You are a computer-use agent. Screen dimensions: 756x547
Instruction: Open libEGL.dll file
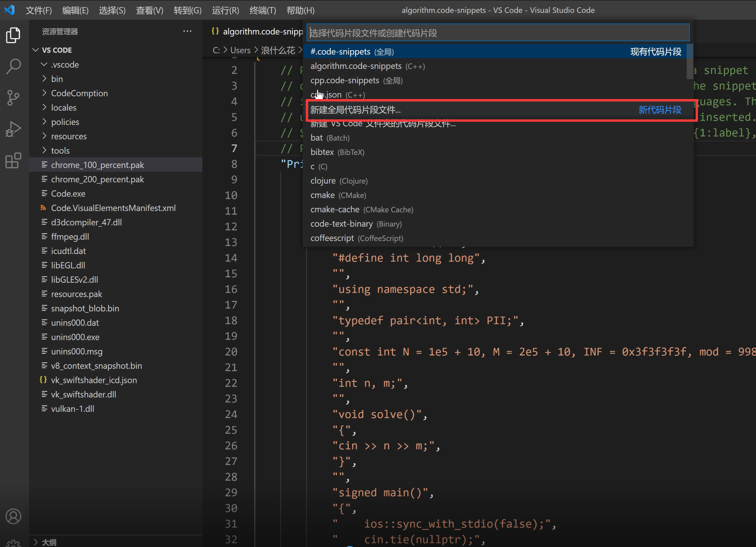(x=116, y=265)
